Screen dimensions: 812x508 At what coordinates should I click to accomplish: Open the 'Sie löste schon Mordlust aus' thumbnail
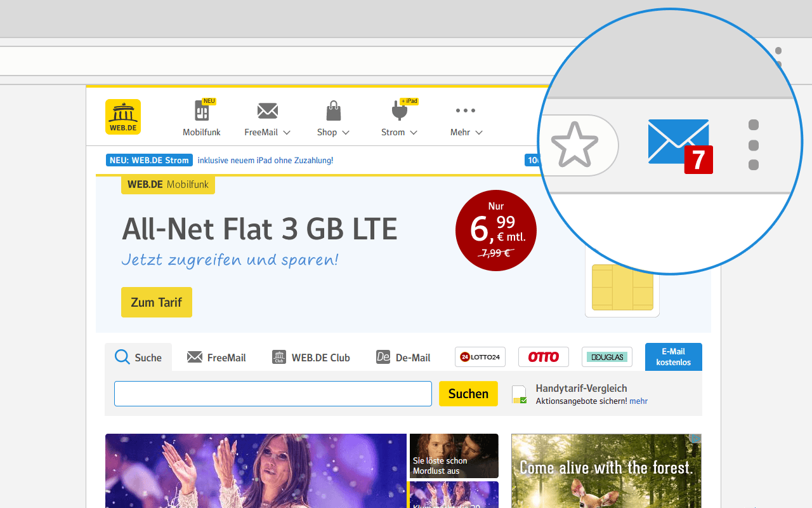454,456
